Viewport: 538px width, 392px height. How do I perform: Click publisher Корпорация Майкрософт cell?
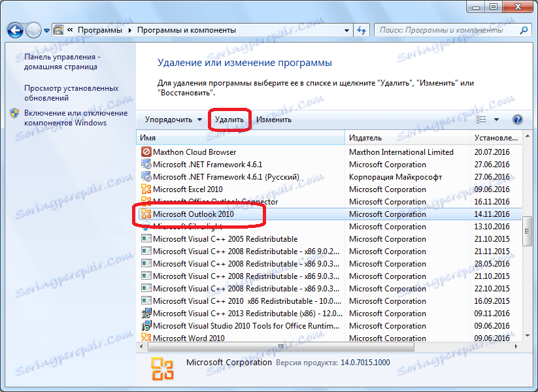(395, 177)
